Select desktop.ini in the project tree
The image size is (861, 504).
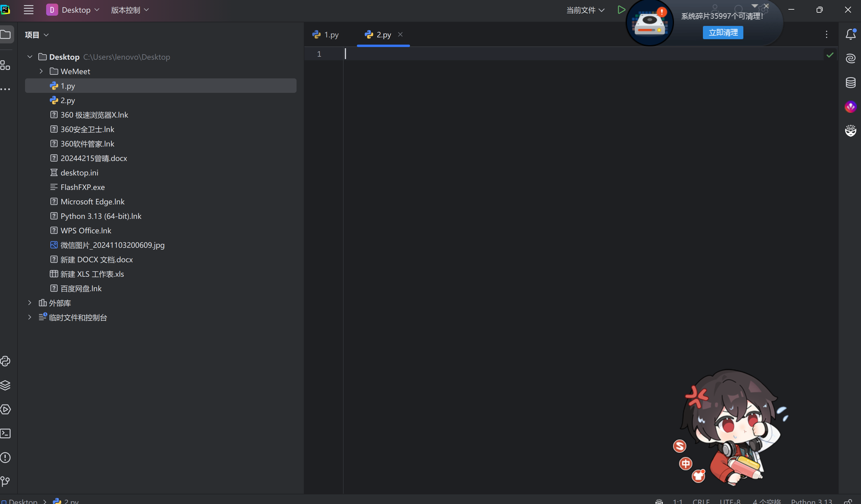[79, 173]
